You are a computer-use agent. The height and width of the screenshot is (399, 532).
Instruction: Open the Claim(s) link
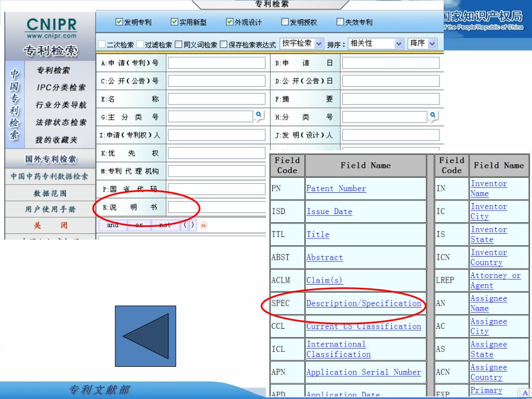click(324, 280)
